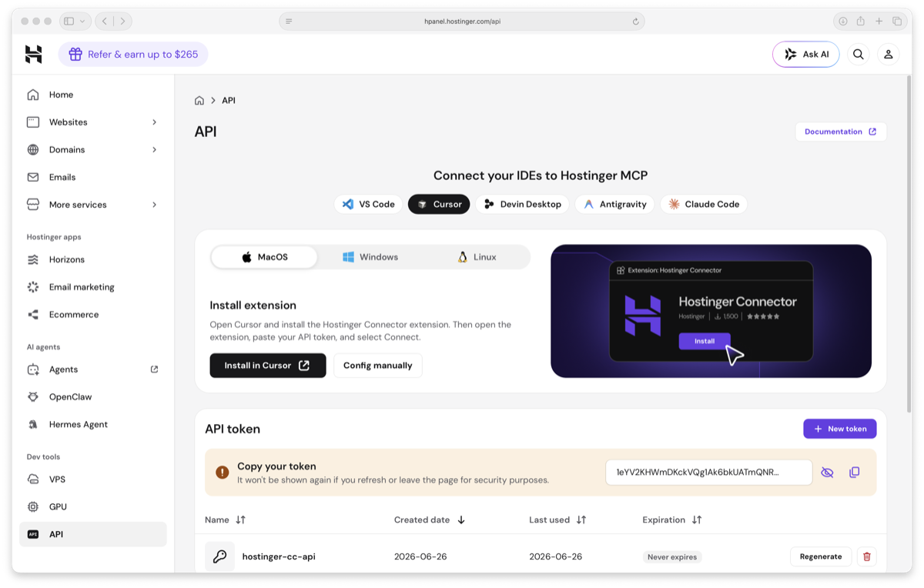Reload page with Safari refresh icon

pyautogui.click(x=635, y=22)
